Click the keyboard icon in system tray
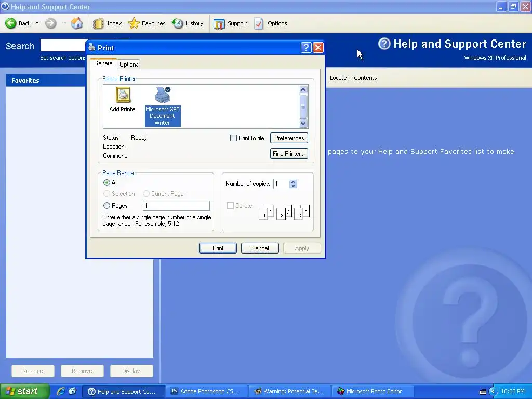532x399 pixels. click(x=483, y=392)
